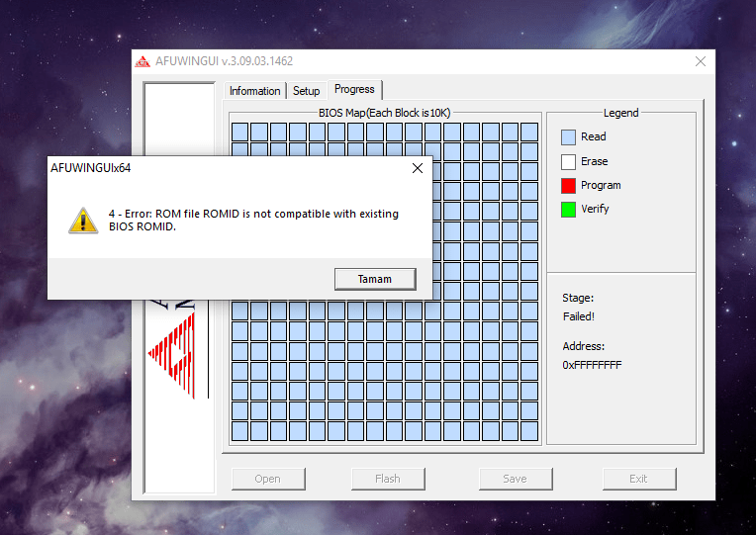Click Tamam to dismiss the error dialog

pyautogui.click(x=375, y=279)
